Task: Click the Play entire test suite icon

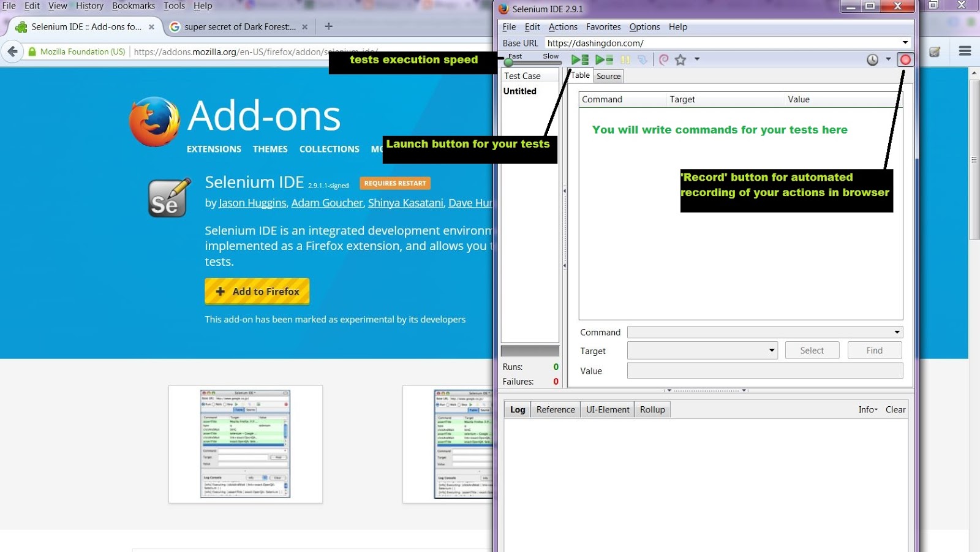Action: (x=579, y=59)
